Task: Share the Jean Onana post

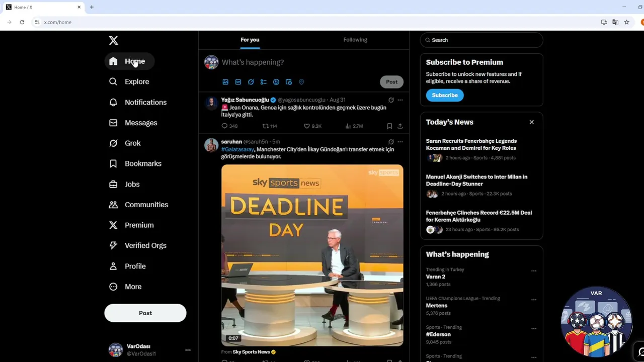Action: pos(400,126)
